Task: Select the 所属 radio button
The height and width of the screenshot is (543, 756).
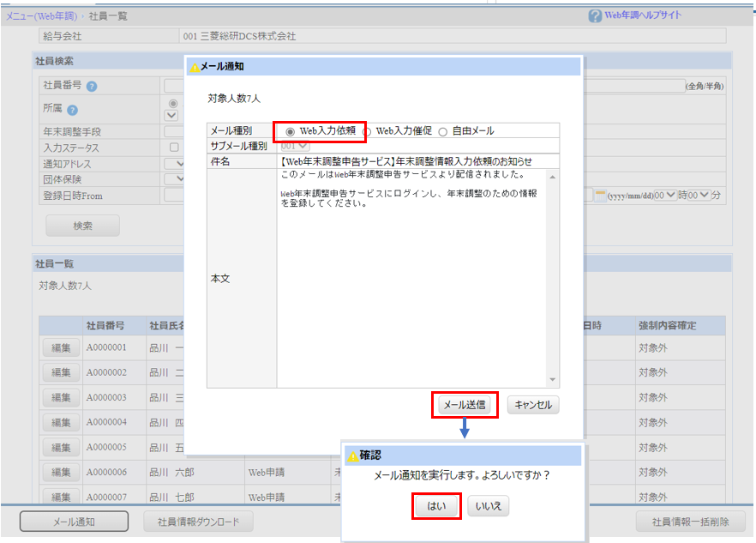Action: (173, 103)
